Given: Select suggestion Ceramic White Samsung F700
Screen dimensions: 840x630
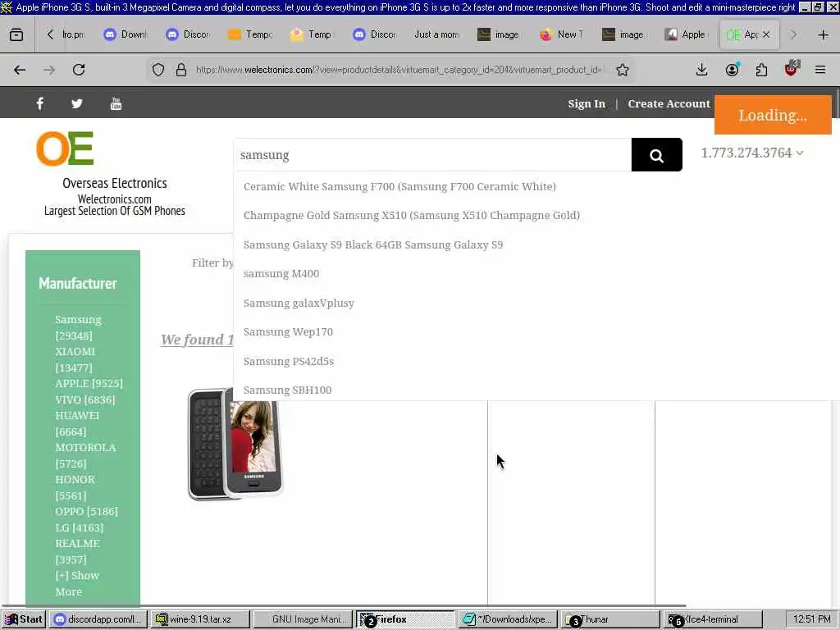Looking at the screenshot, I should pos(399,186).
